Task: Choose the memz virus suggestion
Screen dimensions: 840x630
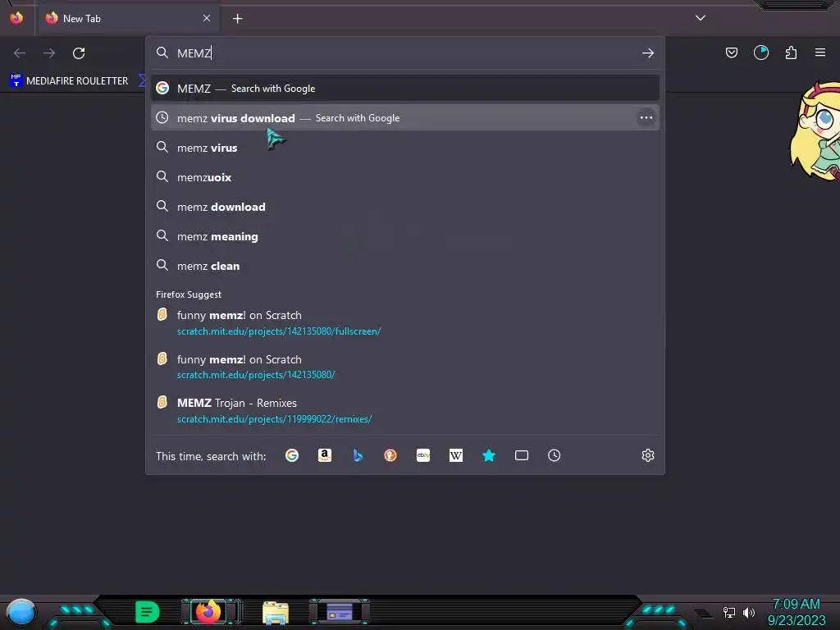Action: 405,148
